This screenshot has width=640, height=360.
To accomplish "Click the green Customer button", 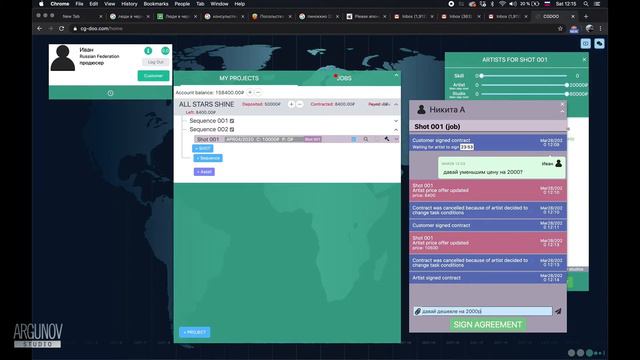I will (x=153, y=76).
